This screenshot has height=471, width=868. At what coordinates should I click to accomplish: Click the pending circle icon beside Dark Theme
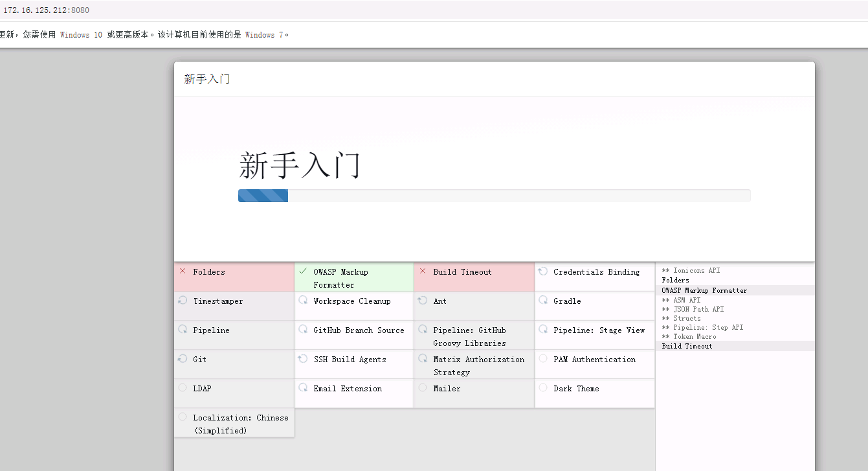click(543, 388)
